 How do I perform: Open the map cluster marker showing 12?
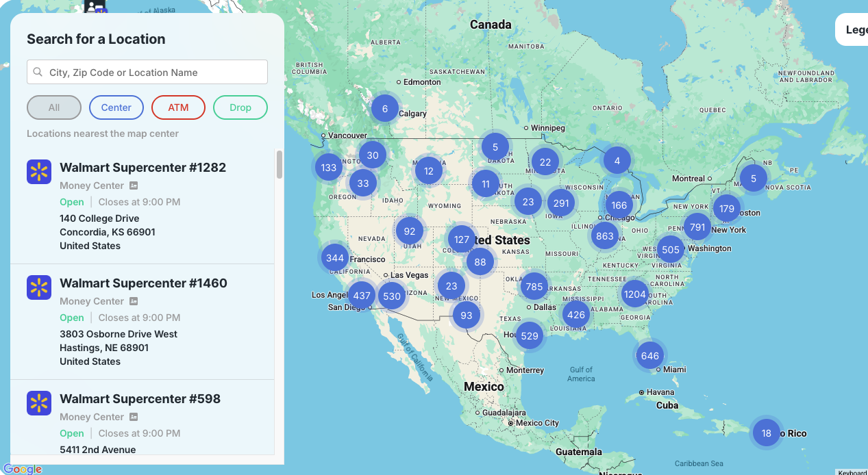429,170
